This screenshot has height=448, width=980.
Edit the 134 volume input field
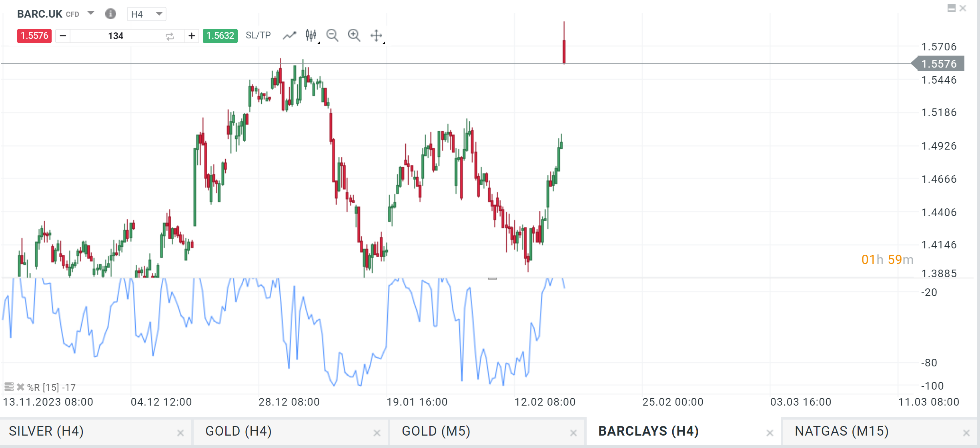(116, 36)
